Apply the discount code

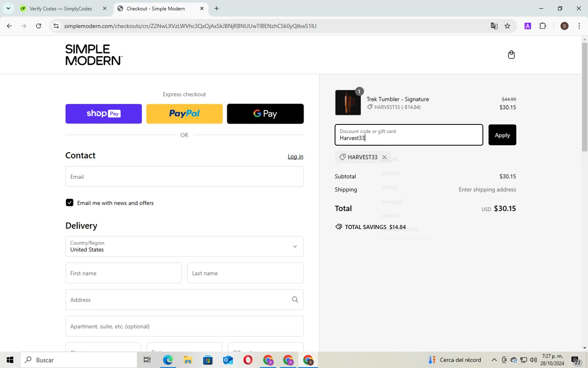[502, 135]
